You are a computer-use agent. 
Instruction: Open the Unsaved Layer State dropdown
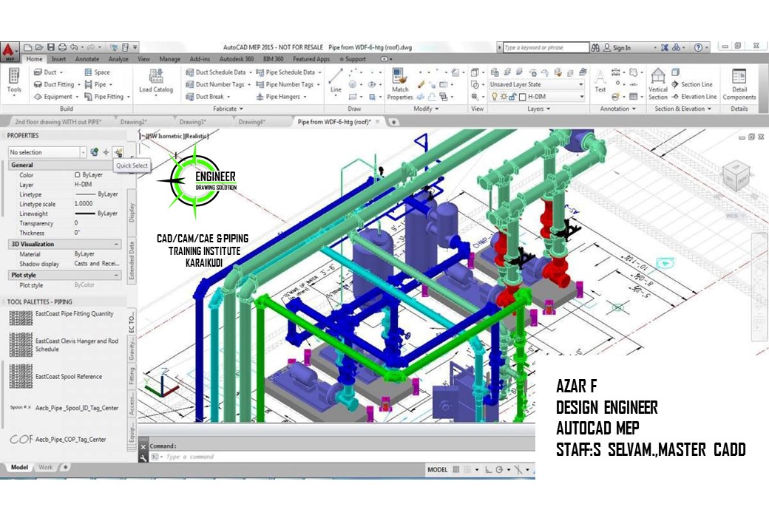[537, 84]
